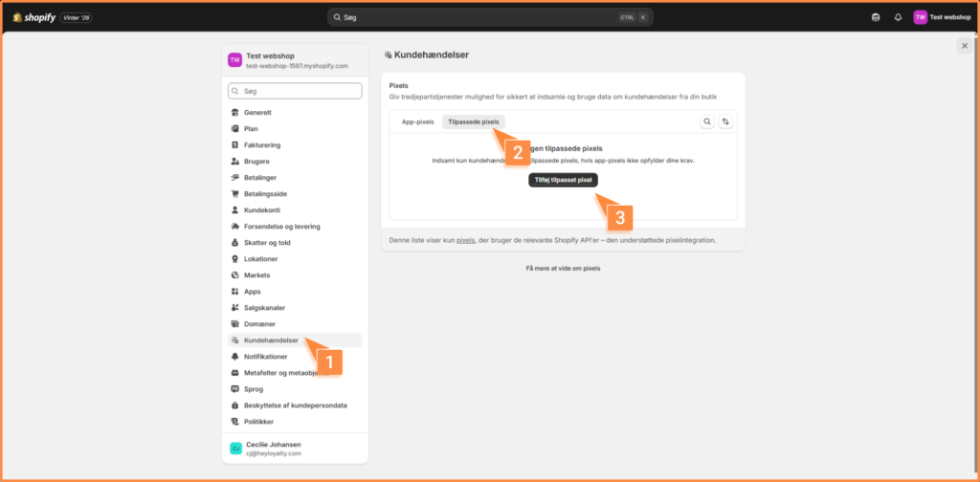The image size is (980, 482).
Task: Go to Betalinger settings
Action: (x=262, y=177)
